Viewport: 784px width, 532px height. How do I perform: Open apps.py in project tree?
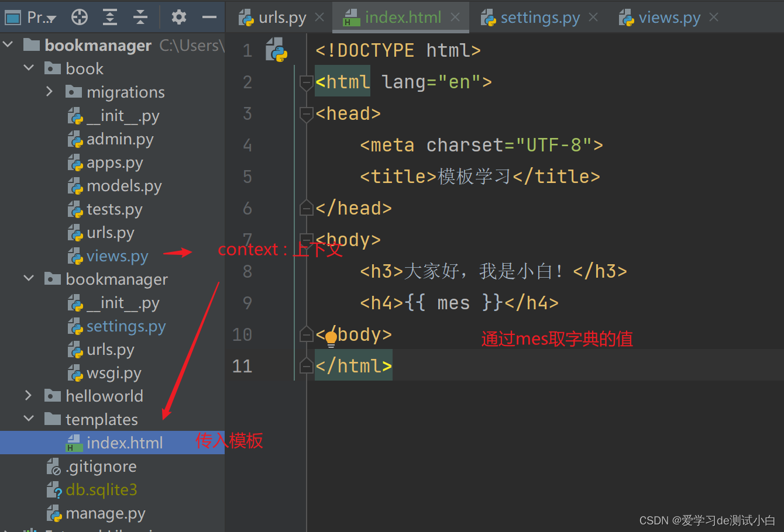click(x=115, y=163)
